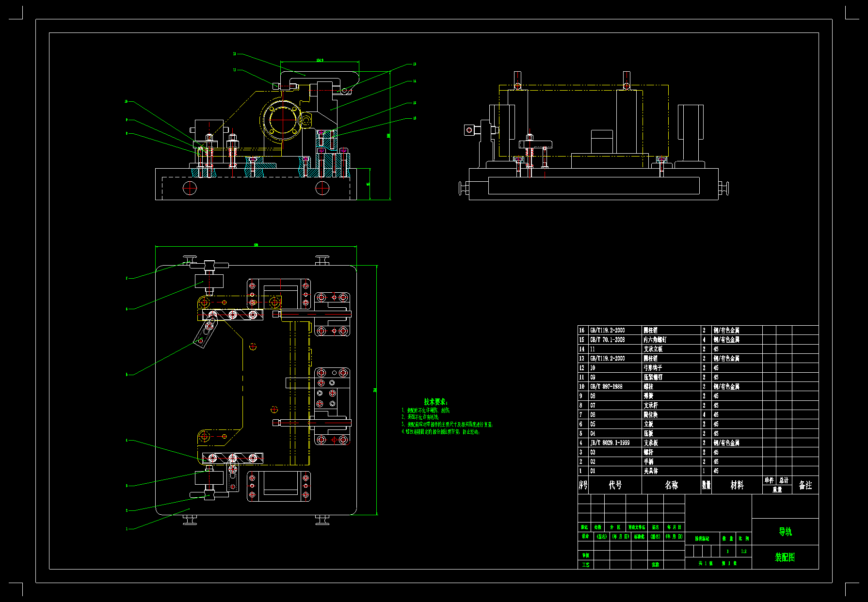Click the part name '压紧螺钉'
Screen dimensions: 868x602
click(x=653, y=377)
